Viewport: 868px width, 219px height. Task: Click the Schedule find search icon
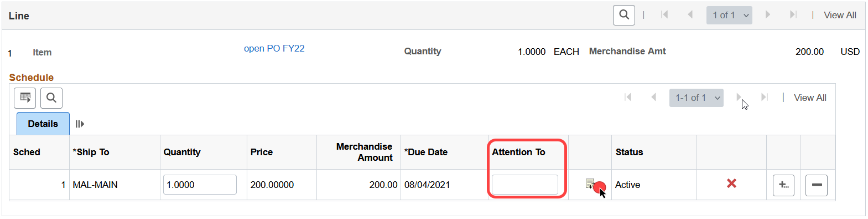pyautogui.click(x=51, y=98)
